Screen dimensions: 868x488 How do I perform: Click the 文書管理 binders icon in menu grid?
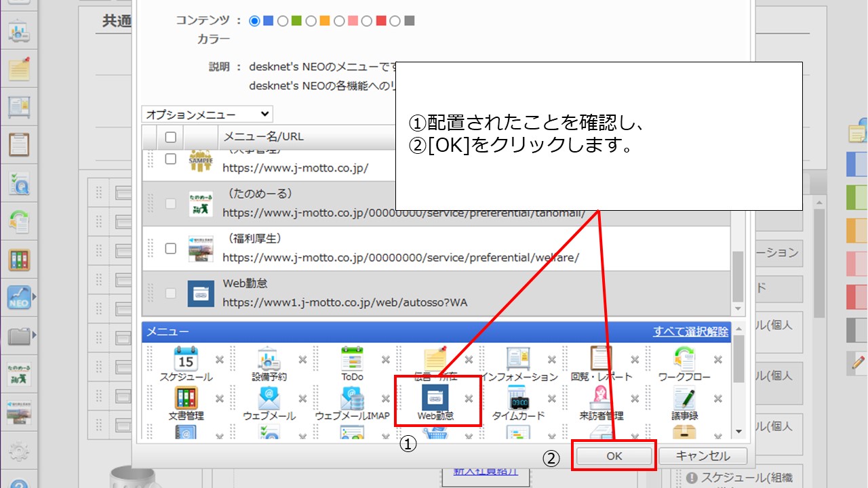click(x=186, y=398)
